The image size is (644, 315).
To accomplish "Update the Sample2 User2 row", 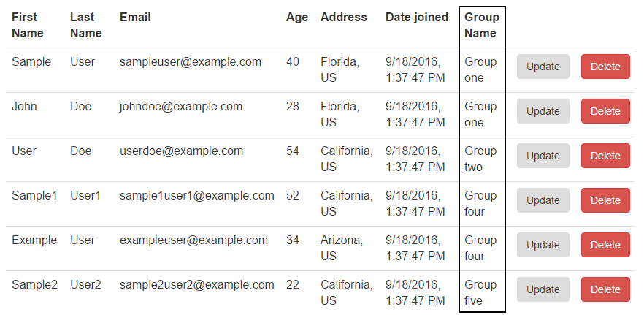I will point(543,289).
